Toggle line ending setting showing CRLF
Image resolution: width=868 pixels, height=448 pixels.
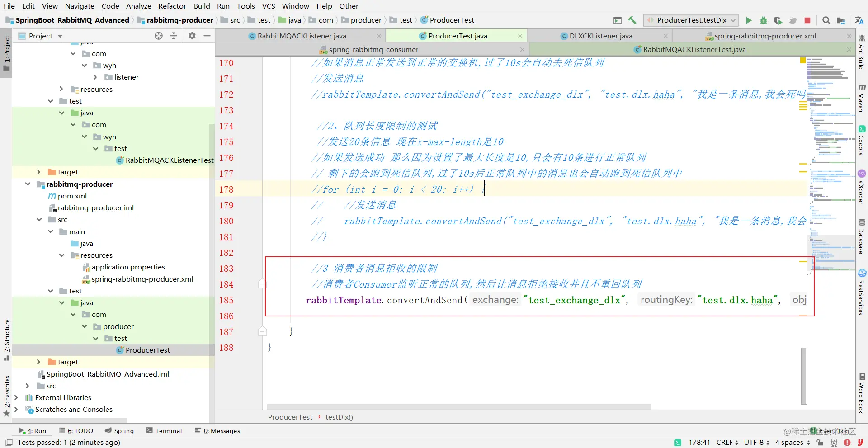[725, 442]
